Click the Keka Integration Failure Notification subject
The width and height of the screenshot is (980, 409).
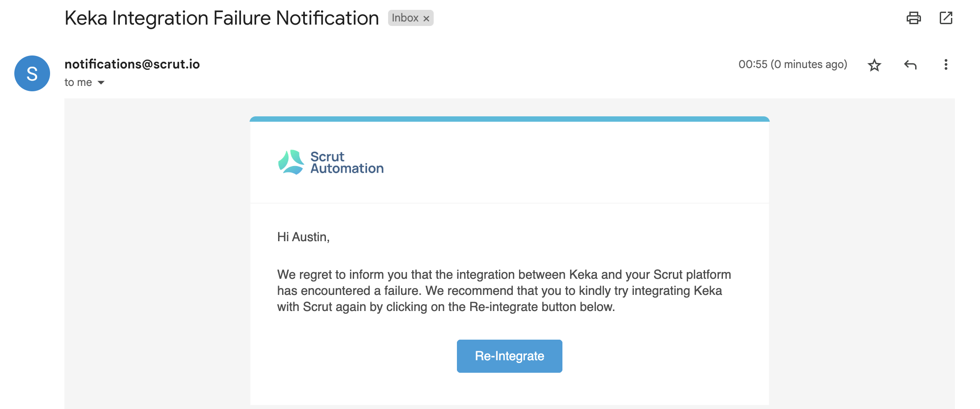coord(222,18)
